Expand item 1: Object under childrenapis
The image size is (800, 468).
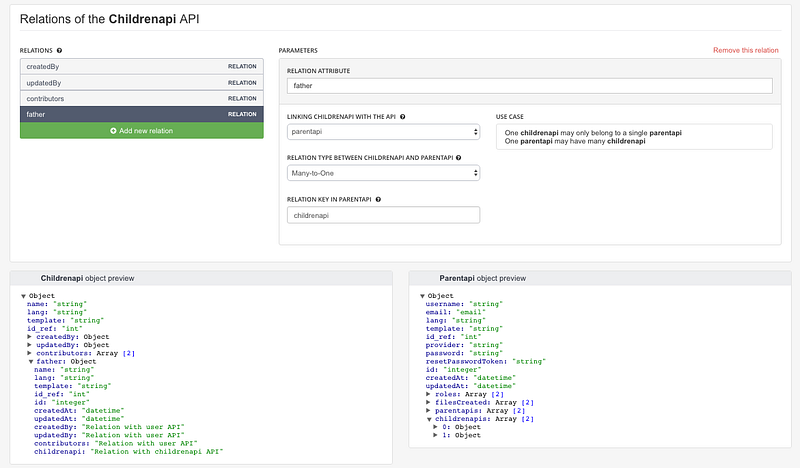(435, 435)
